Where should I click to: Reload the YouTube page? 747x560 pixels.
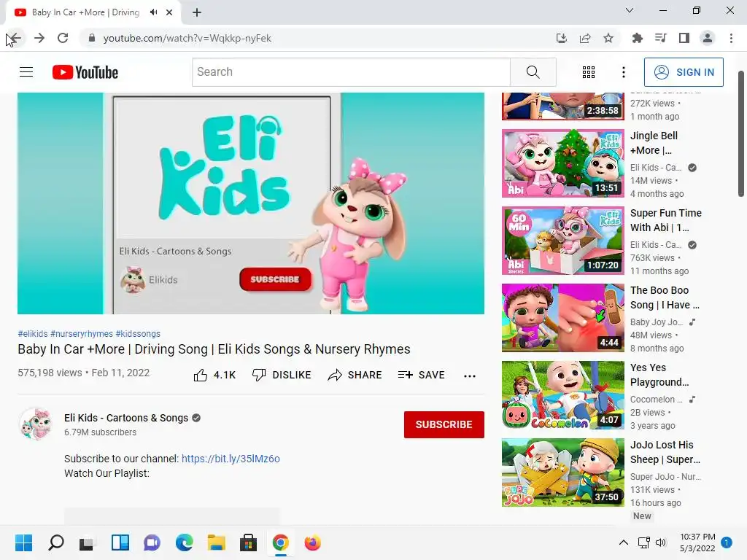coord(63,38)
